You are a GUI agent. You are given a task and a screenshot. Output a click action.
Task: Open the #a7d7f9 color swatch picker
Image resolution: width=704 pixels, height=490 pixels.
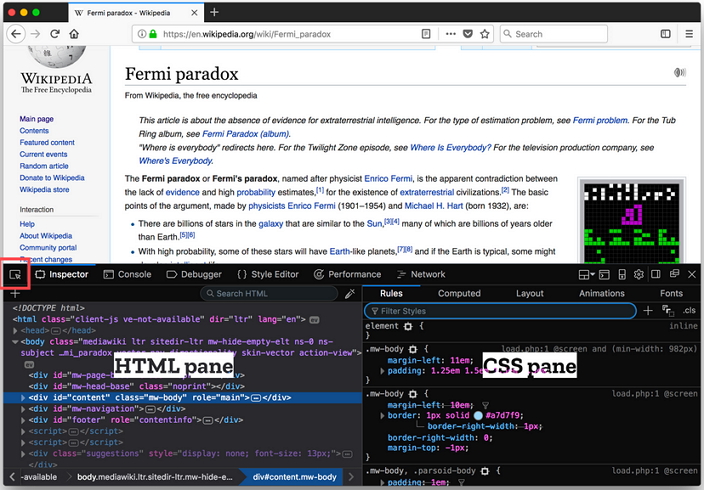[x=478, y=415]
